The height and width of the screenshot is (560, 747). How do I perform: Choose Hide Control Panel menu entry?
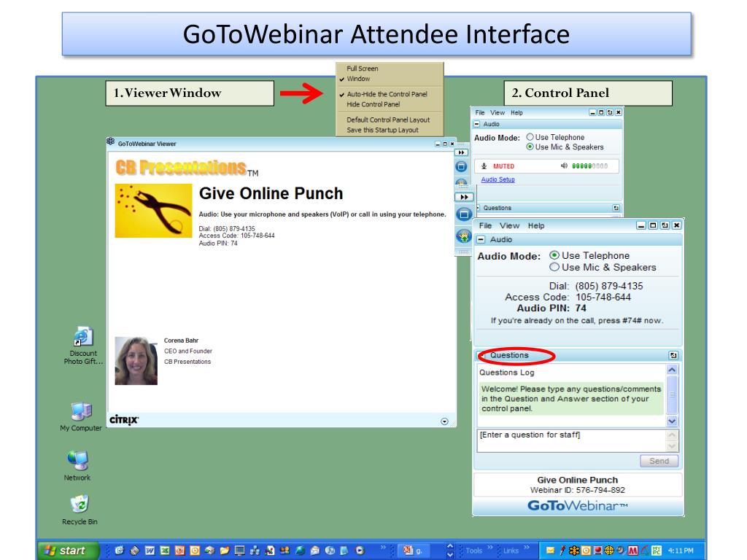click(373, 104)
